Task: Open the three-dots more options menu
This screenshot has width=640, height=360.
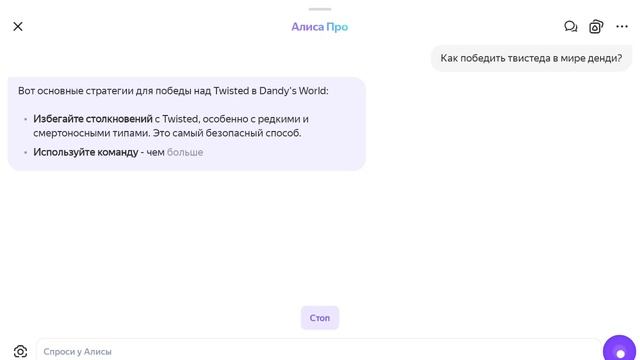Action: click(x=622, y=27)
